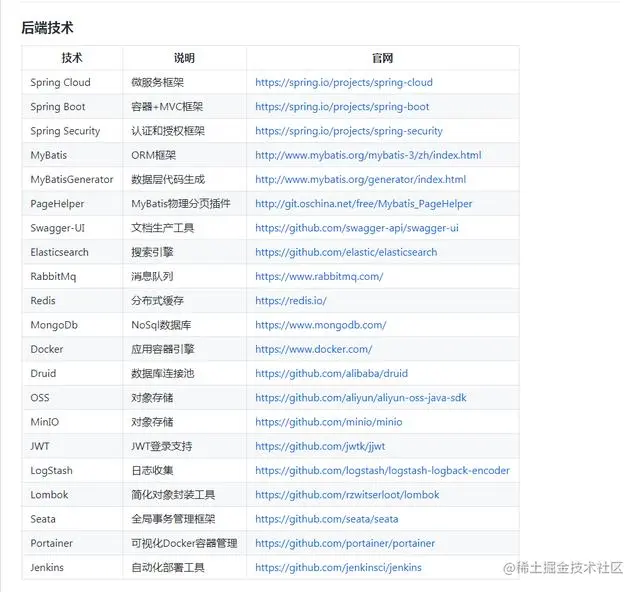Click the 文档生产工具 description
Viewport: 640px width, 592px height.
[x=162, y=228]
